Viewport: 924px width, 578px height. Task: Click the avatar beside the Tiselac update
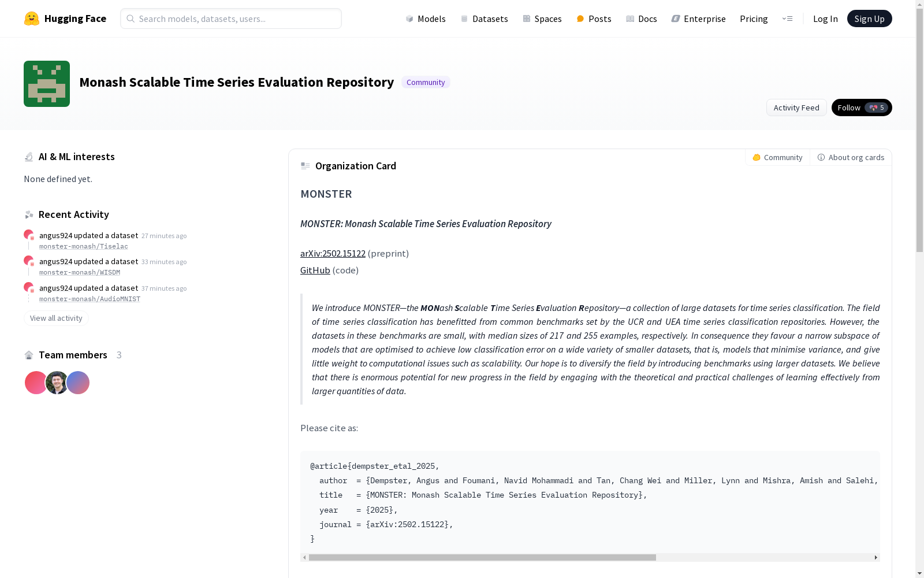tap(28, 235)
